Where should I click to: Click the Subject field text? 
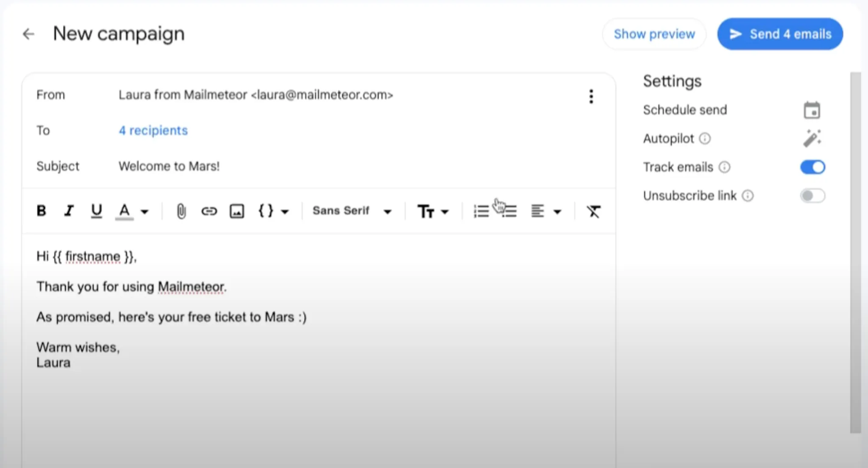169,166
